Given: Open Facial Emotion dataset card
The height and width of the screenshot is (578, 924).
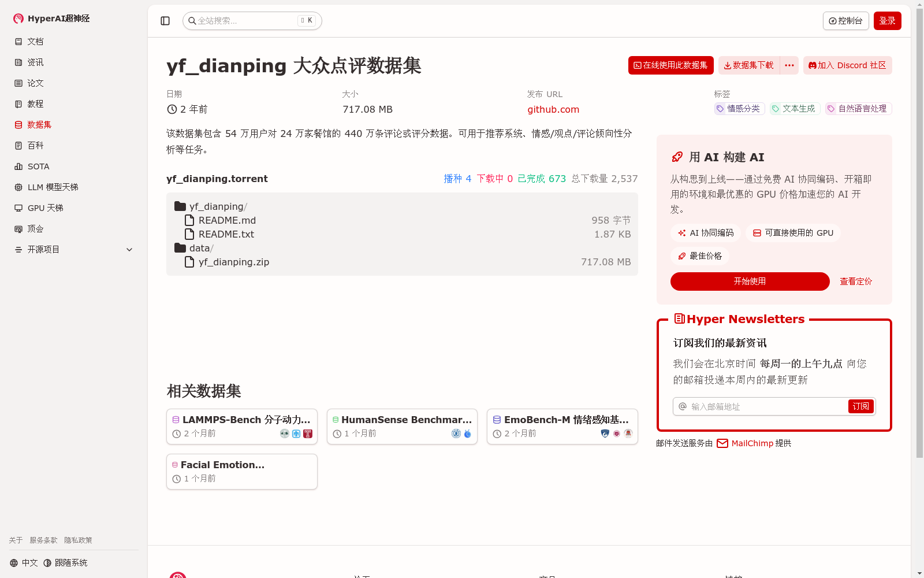Looking at the screenshot, I should pos(242,472).
